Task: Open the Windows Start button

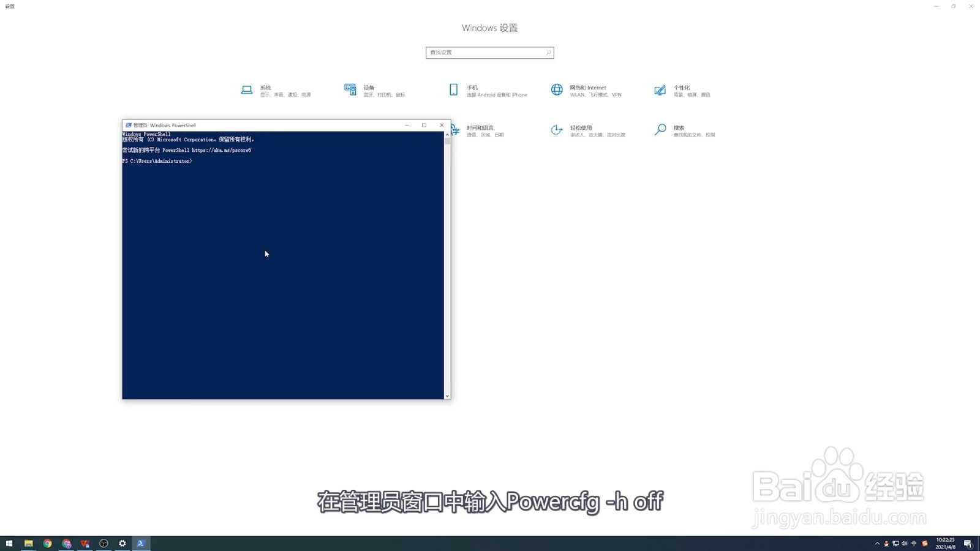Action: tap(9, 543)
